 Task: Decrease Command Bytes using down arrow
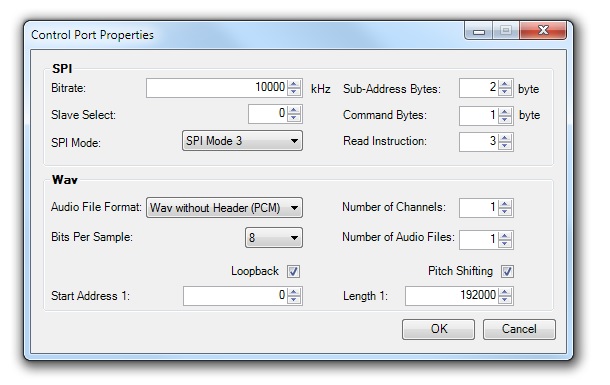tap(505, 120)
